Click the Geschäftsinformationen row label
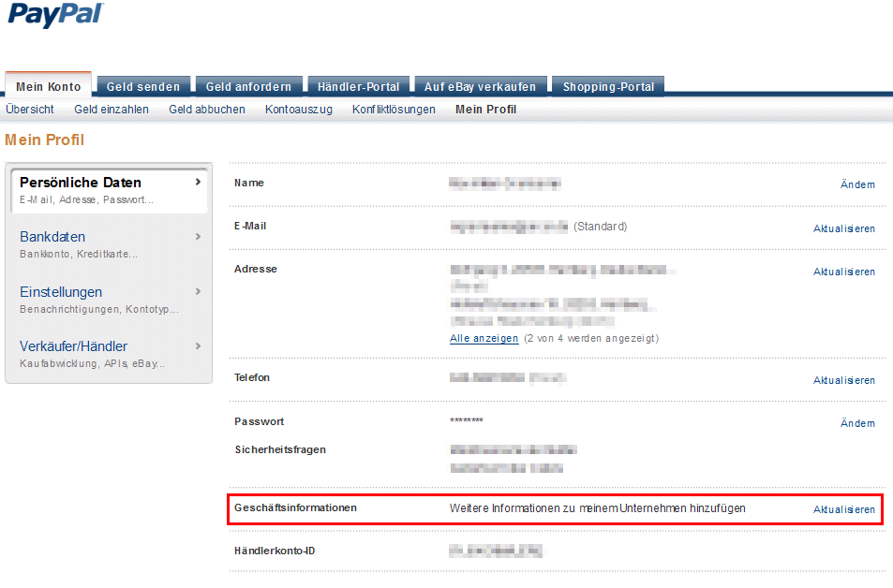The height and width of the screenshot is (588, 893). click(295, 507)
